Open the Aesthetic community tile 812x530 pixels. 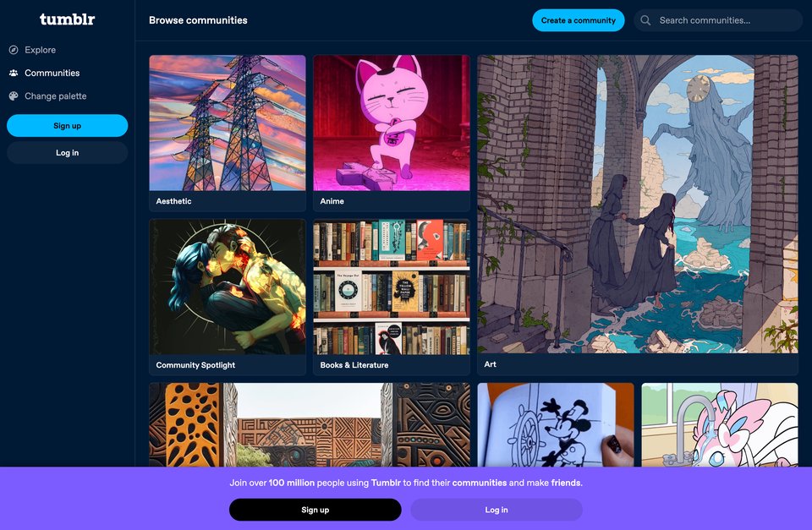coord(228,133)
